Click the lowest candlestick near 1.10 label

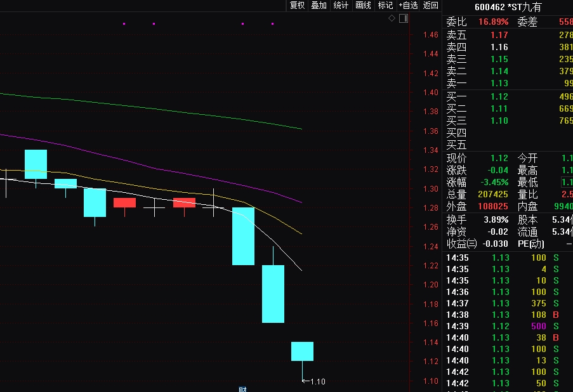(302, 351)
